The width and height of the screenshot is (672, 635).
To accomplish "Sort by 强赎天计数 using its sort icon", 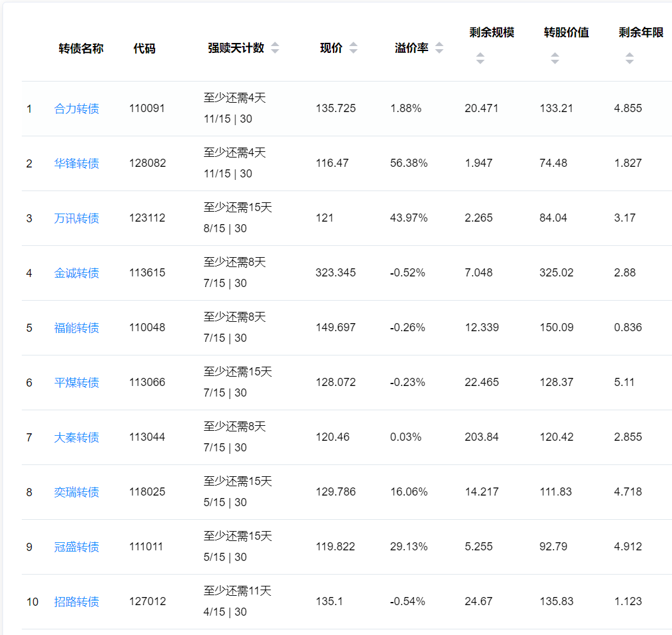I will (275, 48).
